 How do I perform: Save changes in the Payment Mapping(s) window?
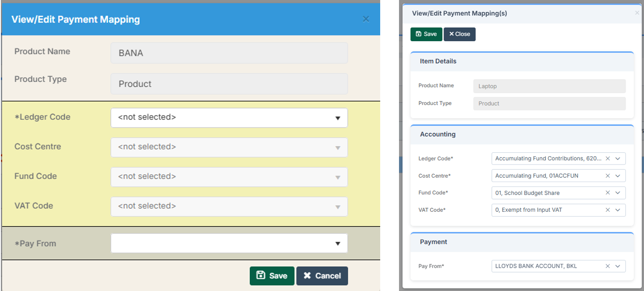coord(426,34)
